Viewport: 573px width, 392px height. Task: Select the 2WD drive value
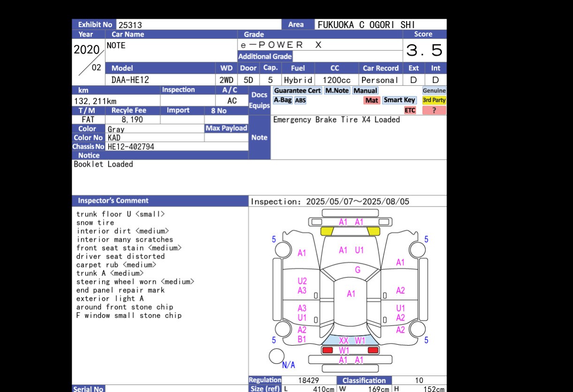coord(226,80)
